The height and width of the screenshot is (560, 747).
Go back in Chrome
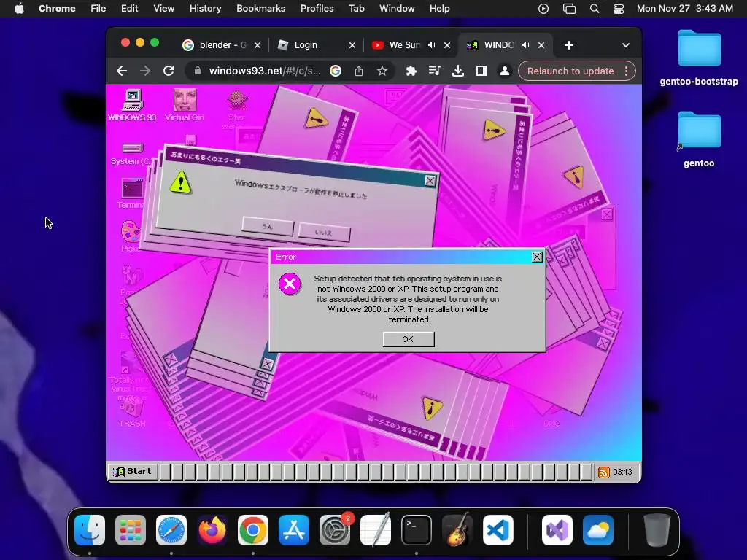122,71
